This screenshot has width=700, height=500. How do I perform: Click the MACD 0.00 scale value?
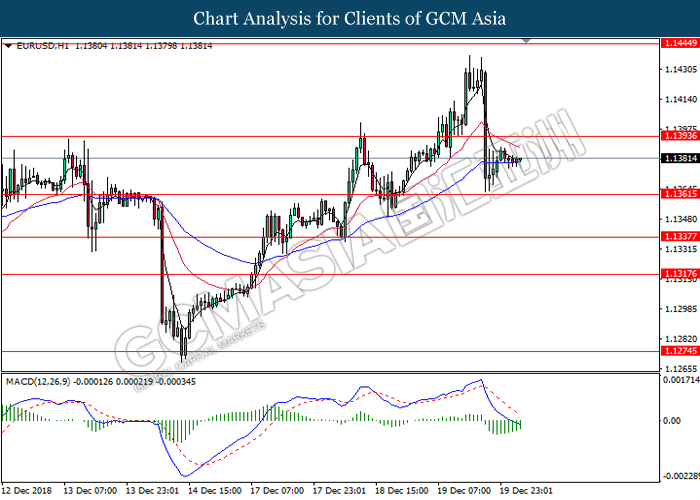click(x=672, y=421)
